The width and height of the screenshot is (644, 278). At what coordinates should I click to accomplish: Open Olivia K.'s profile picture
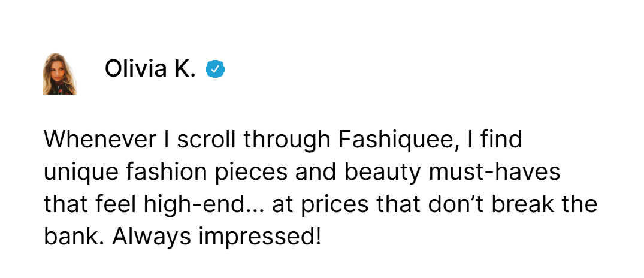tap(60, 74)
